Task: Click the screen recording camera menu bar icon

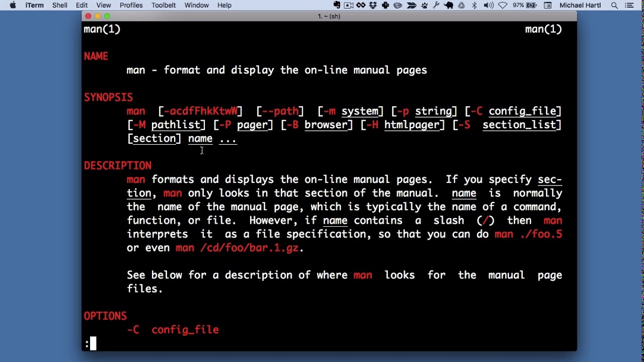Action: click(349, 5)
